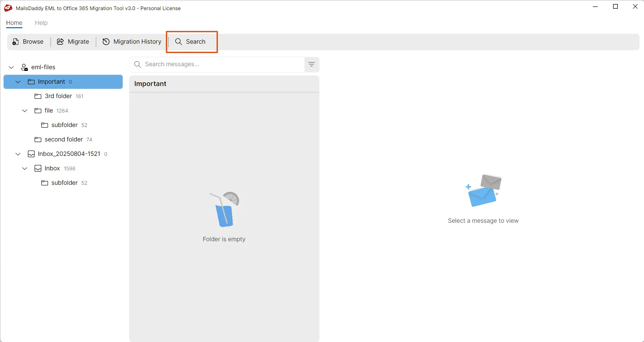Click the eml-files account icon
The image size is (644, 342).
coord(24,67)
